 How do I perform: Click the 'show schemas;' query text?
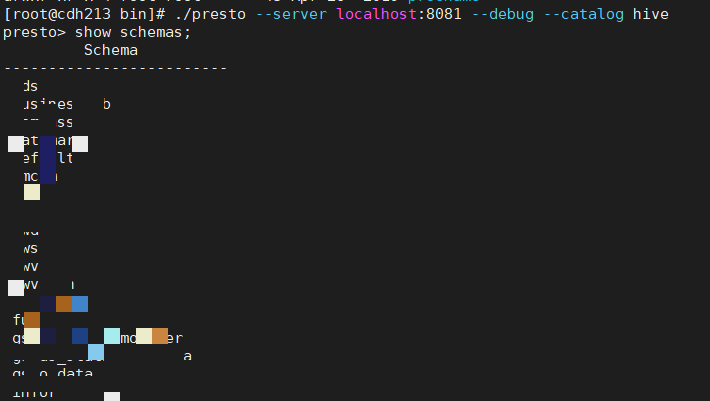133,32
